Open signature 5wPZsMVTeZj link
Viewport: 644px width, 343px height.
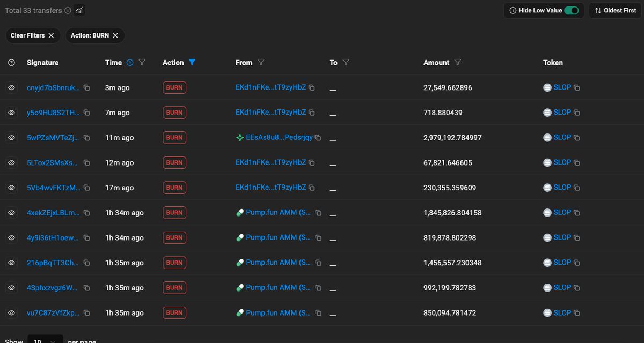[53, 138]
